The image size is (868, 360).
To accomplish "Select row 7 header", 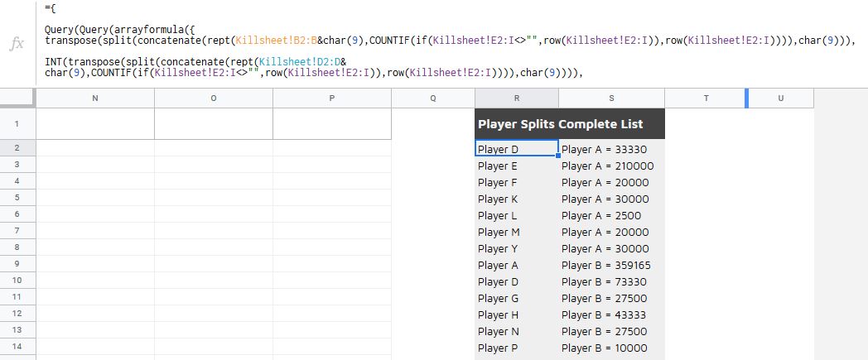I will [x=17, y=231].
